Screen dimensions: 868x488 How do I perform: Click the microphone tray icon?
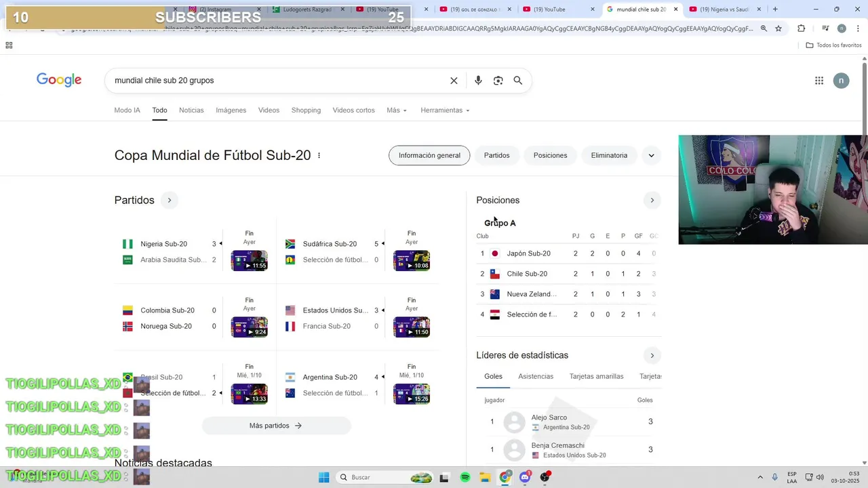pos(775,477)
